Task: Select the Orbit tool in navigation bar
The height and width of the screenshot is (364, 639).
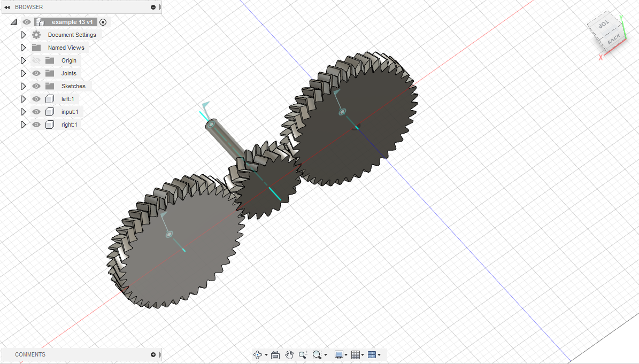Action: point(258,354)
